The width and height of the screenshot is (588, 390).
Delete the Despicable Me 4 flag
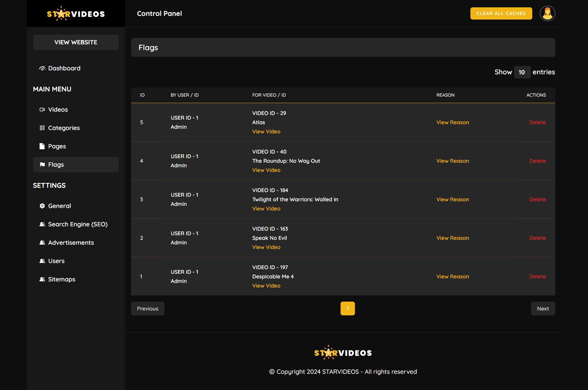537,277
